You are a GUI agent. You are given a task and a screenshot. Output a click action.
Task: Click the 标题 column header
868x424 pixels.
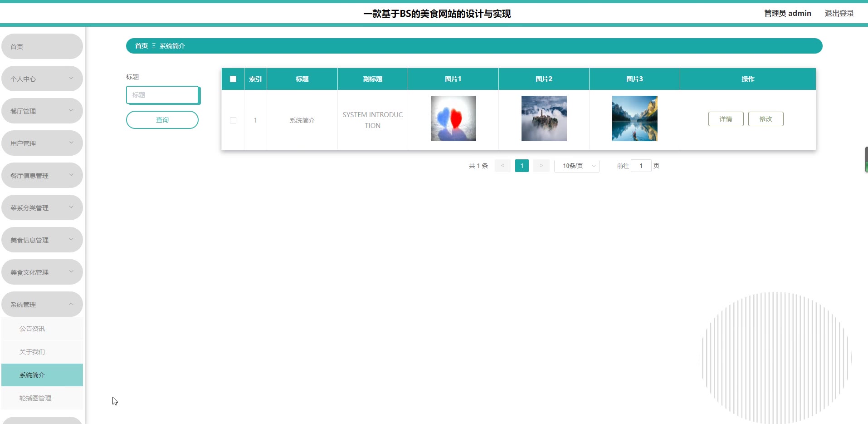pos(302,79)
